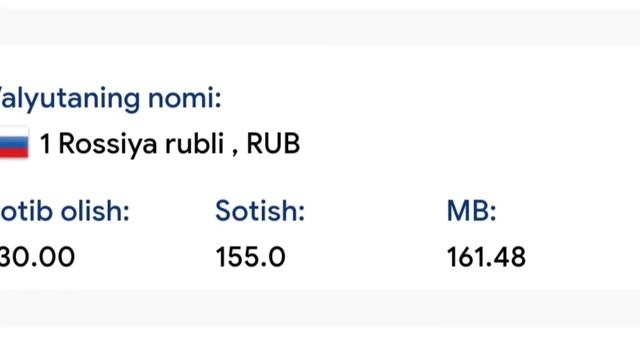Select the "Valyutaning nomi:" heading

pos(110,99)
